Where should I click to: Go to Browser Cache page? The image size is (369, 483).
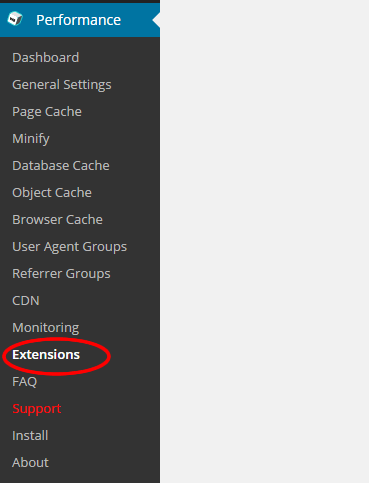(x=58, y=220)
